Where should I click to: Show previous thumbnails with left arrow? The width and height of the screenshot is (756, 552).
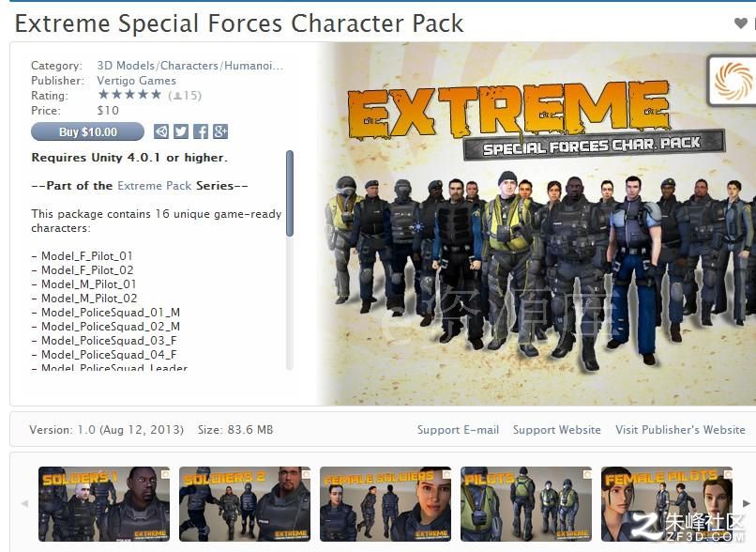coord(24,503)
